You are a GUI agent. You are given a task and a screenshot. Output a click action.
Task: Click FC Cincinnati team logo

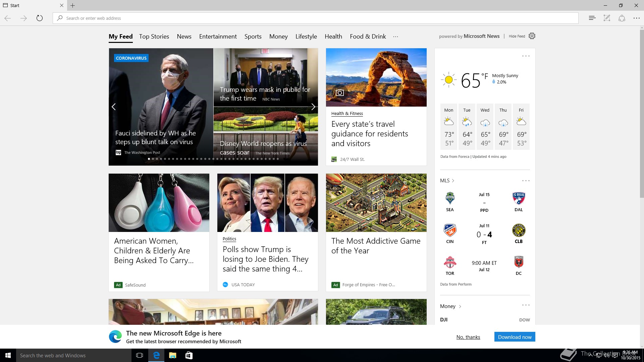click(450, 230)
